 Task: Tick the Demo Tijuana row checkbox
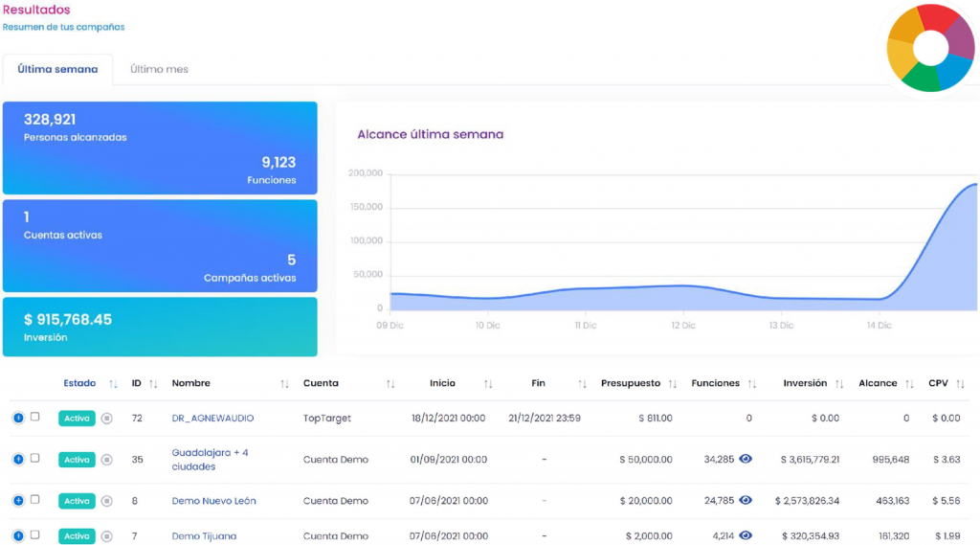35,534
